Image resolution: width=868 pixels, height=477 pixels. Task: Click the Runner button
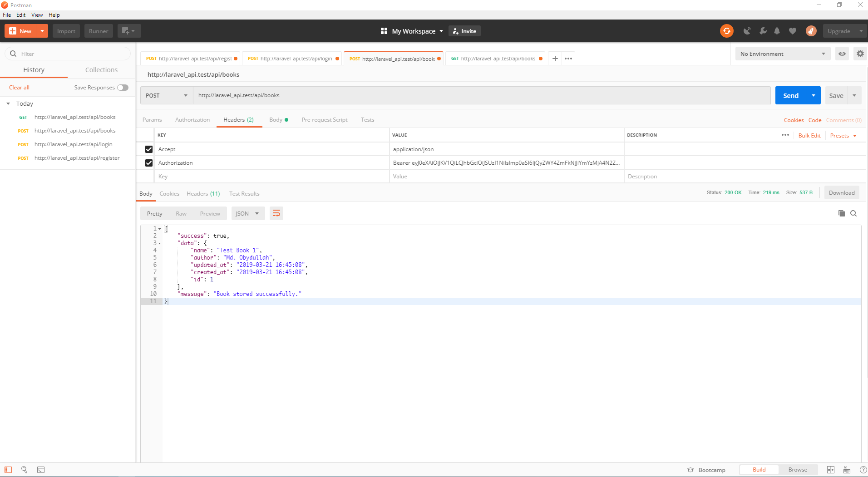coord(99,31)
